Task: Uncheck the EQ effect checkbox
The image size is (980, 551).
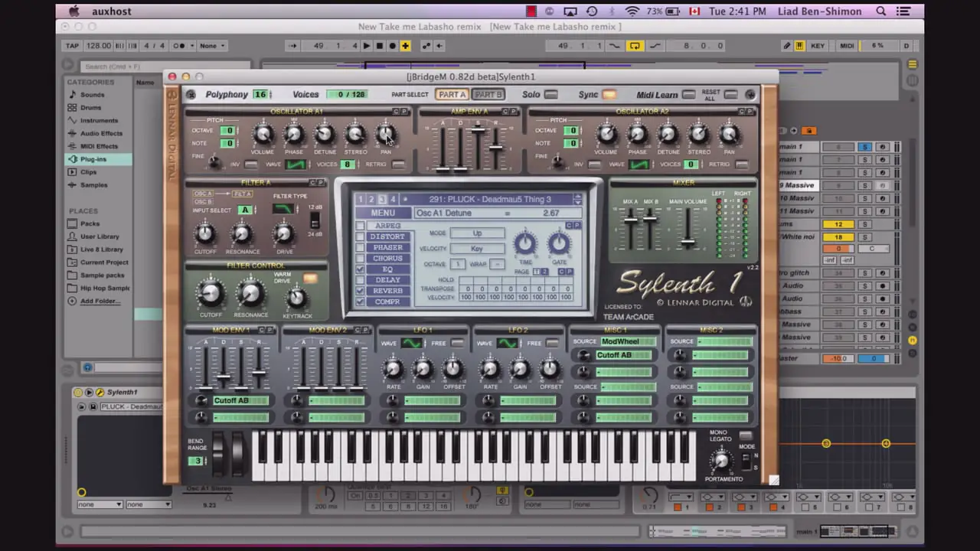Action: click(360, 269)
